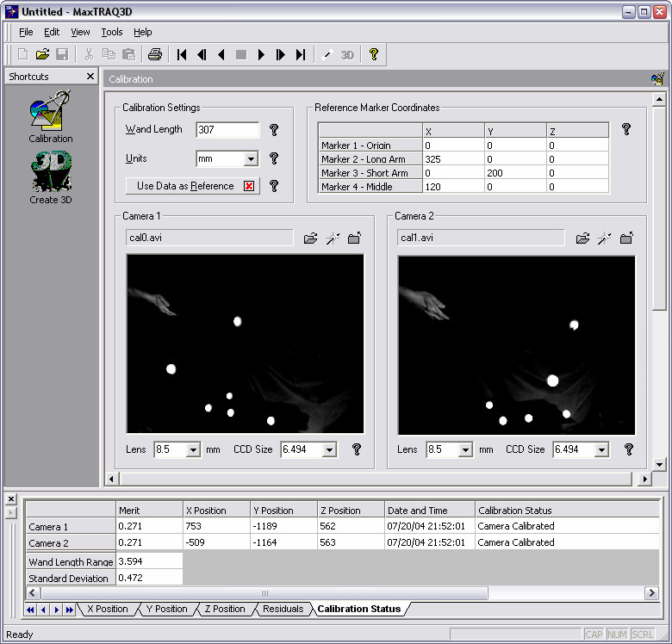Click the Calibration shortcut icon

(x=50, y=115)
